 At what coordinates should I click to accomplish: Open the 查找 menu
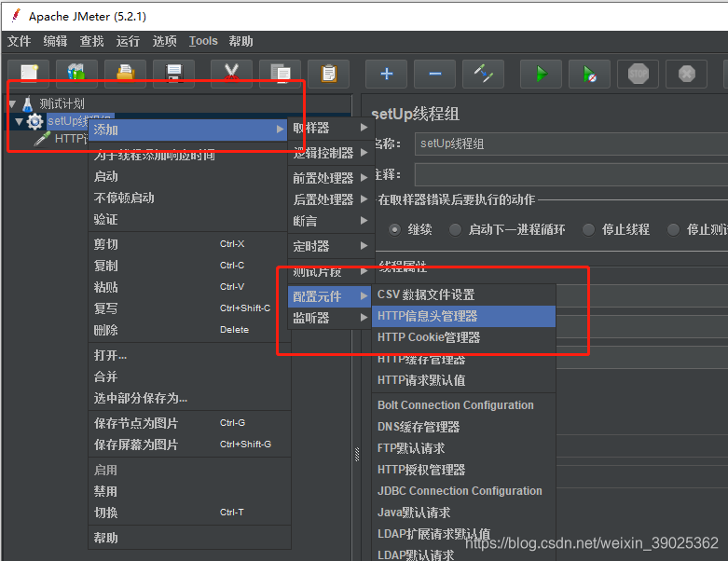[91, 41]
